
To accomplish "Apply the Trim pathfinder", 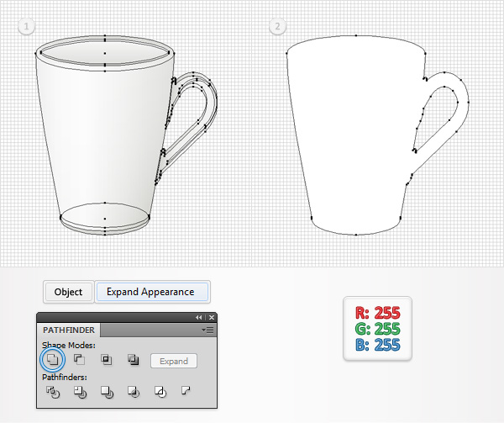I will coord(80,392).
